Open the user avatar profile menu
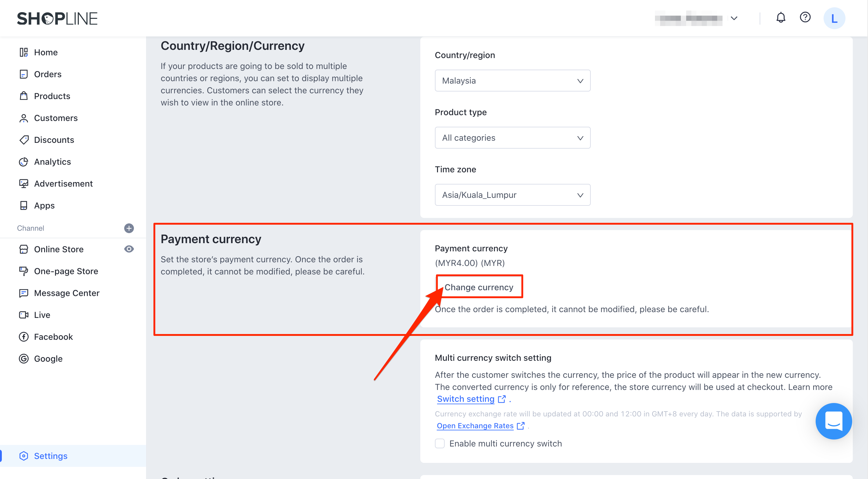Viewport: 868px width, 479px height. (834, 18)
